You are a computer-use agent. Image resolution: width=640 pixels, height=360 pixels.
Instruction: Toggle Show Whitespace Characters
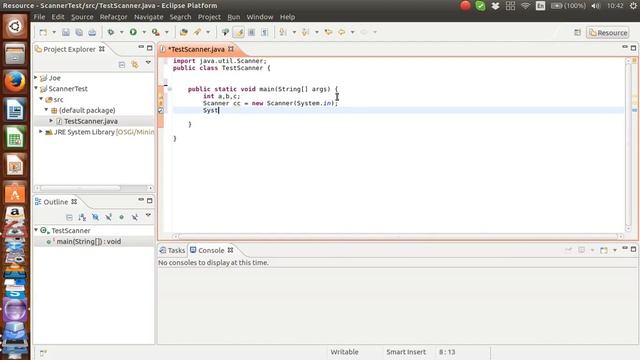[x=265, y=32]
